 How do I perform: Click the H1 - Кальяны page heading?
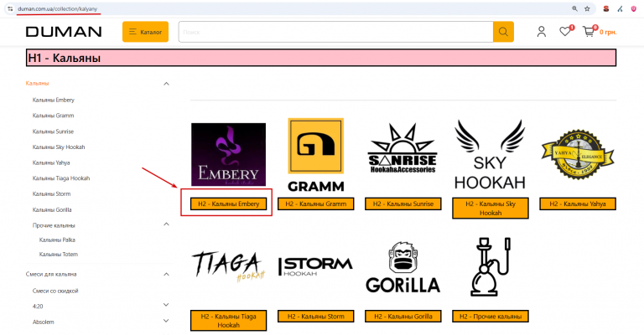(x=321, y=58)
